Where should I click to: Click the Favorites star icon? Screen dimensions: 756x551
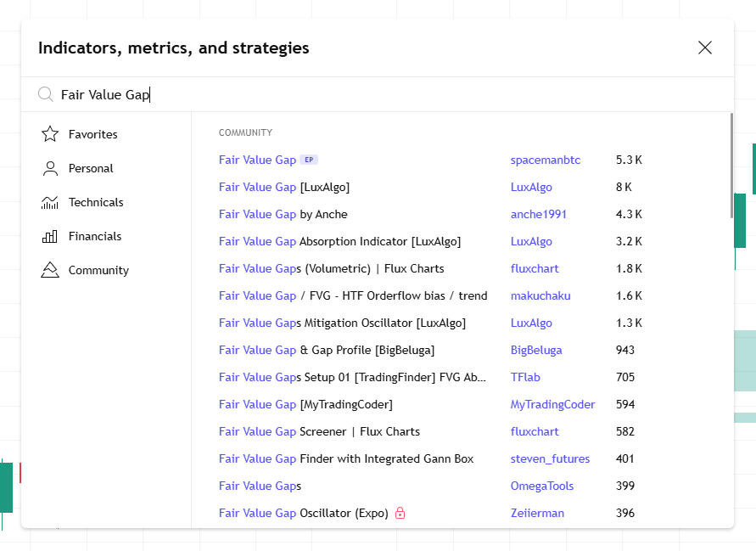pos(50,134)
